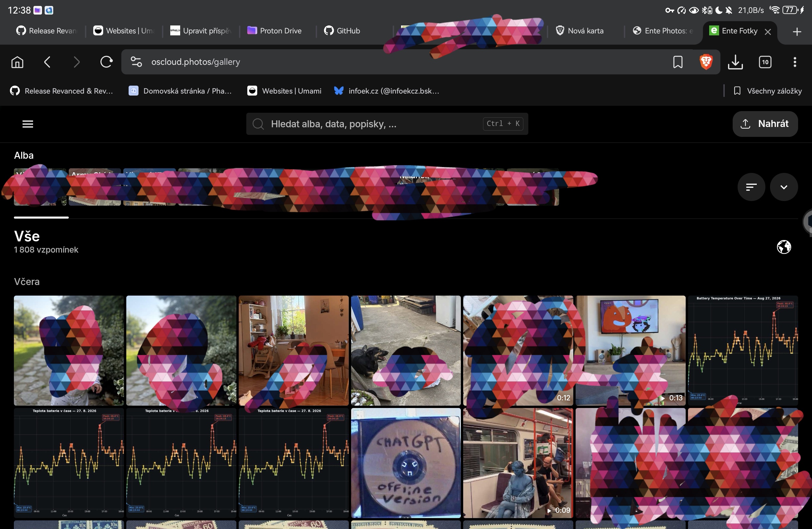Focus the Hledat alba search field
The width and height of the screenshot is (812, 529).
click(x=387, y=124)
